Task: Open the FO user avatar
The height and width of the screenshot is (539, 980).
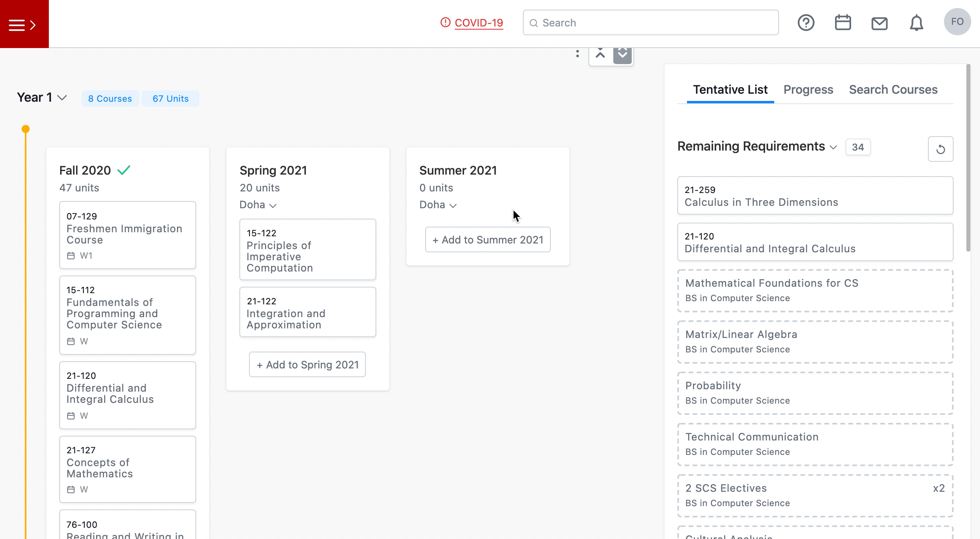Action: 957,22
